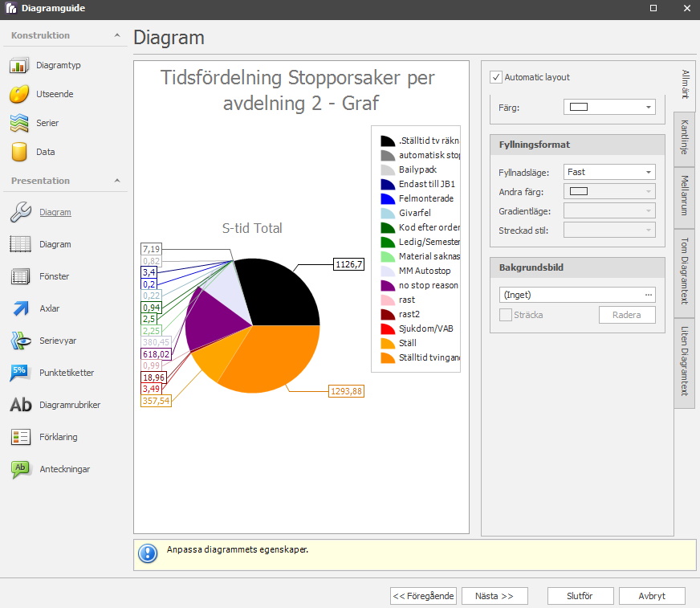Image resolution: width=700 pixels, height=608 pixels.
Task: Proceed with Nästa >> button
Action: pos(494,596)
